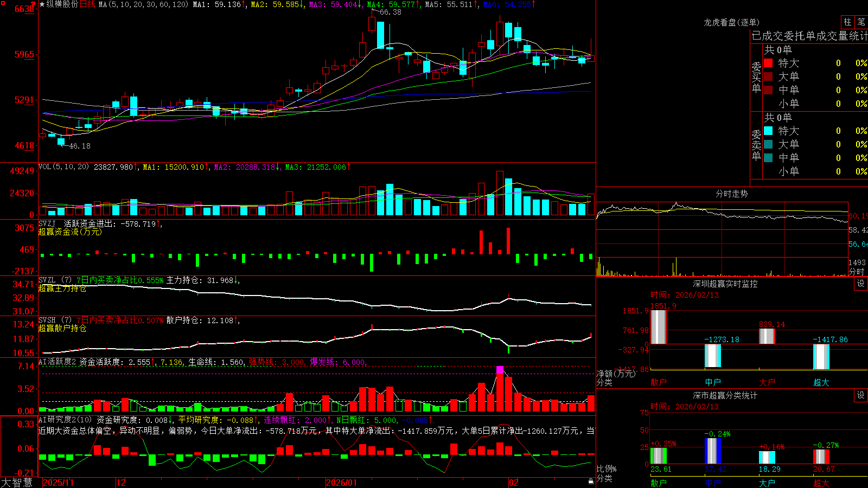Click the cyan 特大 sell-order color swatch

click(768, 131)
